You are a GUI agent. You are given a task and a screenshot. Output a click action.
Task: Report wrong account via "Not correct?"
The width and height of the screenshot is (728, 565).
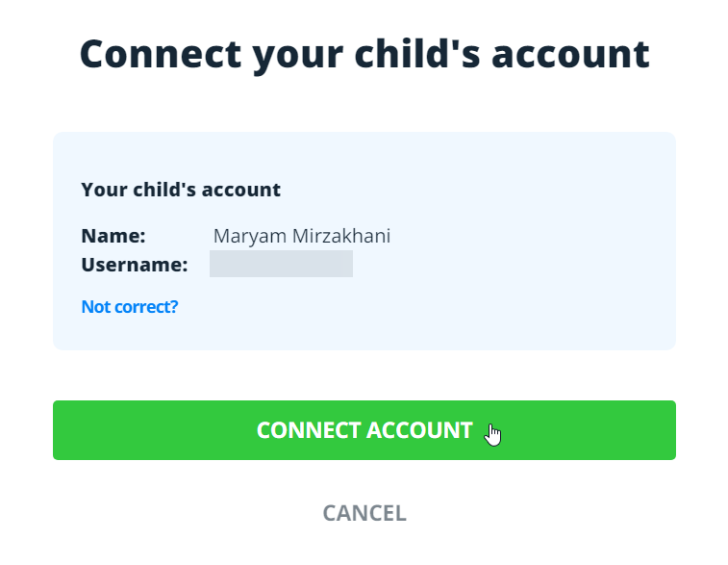(x=130, y=307)
